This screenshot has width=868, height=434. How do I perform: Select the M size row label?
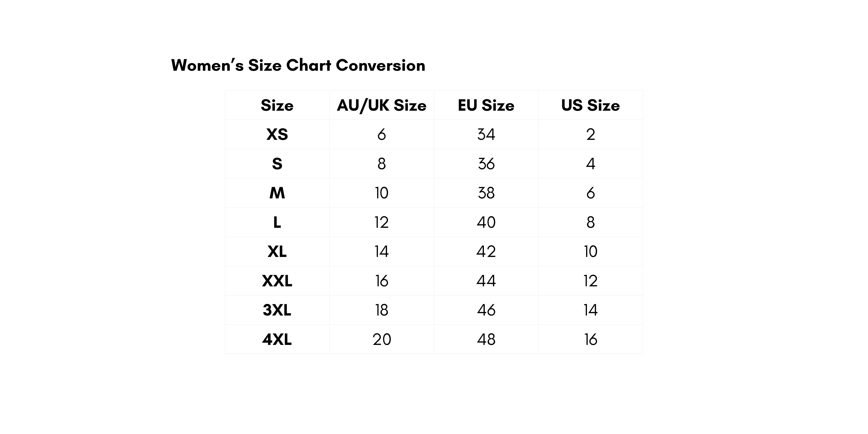(277, 193)
